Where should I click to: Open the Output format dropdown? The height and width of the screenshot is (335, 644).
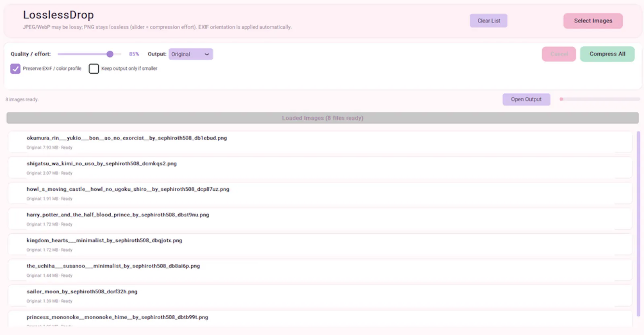(x=190, y=54)
